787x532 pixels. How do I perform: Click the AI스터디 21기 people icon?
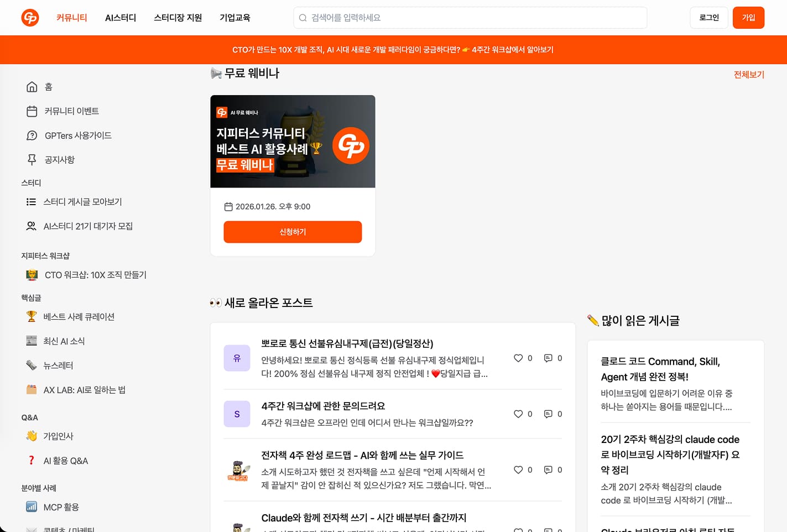tap(32, 226)
